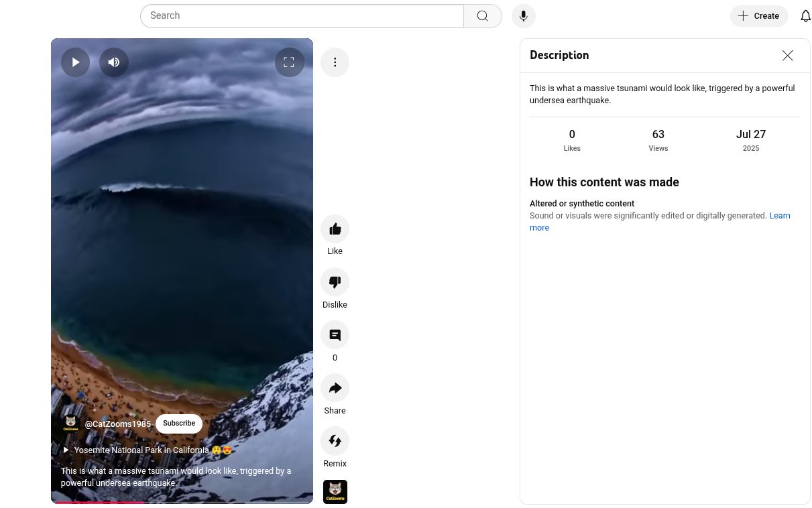Open the Yosemite National Park video link

tap(148, 450)
